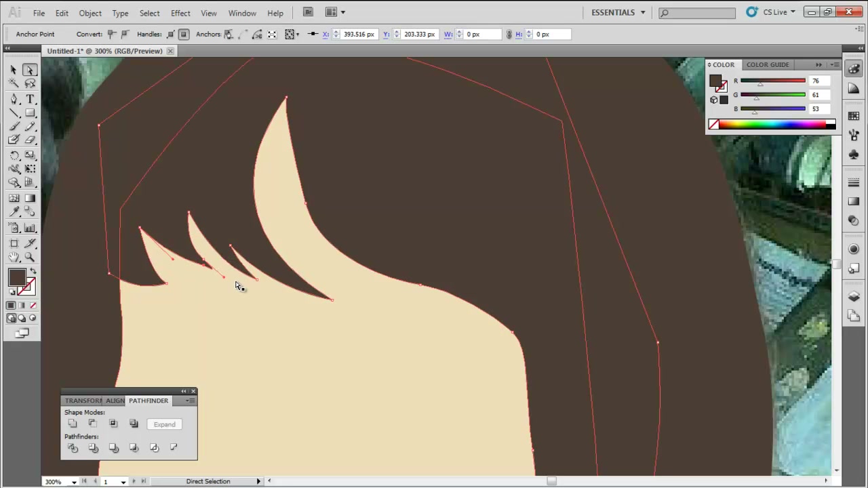This screenshot has height=488, width=868.
Task: Select the Rotate tool
Action: [x=14, y=155]
